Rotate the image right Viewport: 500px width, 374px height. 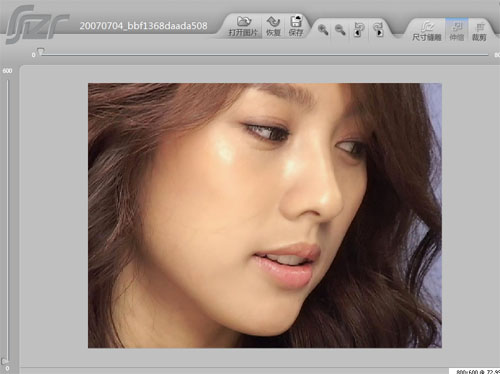coord(379,30)
